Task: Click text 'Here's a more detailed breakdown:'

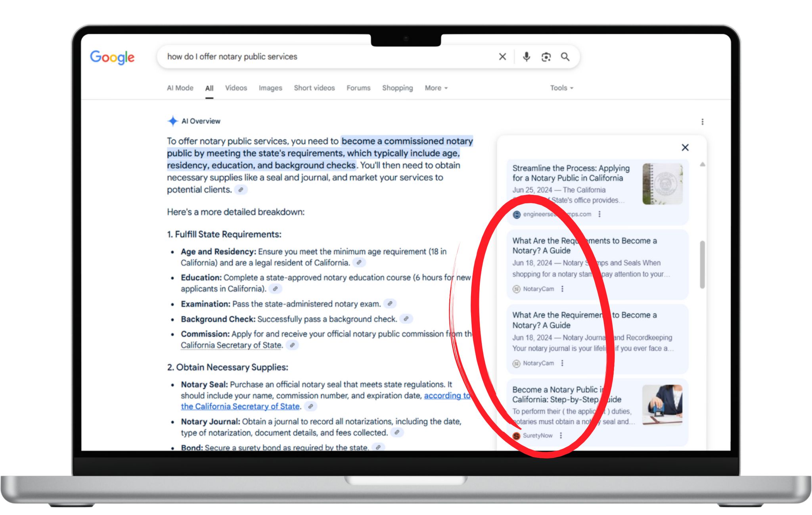Action: 236,212
